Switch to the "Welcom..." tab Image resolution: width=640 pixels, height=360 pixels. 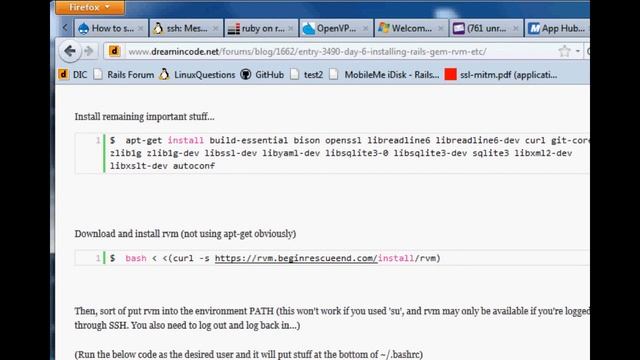tap(412, 28)
